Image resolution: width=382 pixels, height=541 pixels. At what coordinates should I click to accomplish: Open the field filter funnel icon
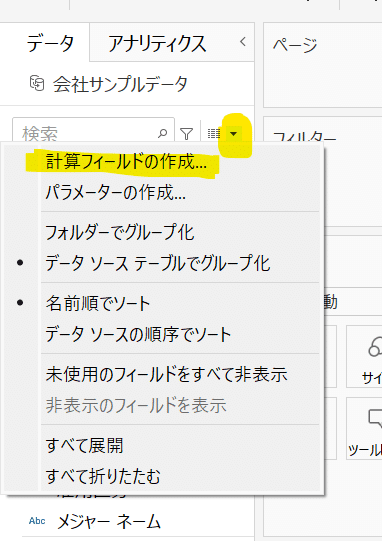point(187,134)
